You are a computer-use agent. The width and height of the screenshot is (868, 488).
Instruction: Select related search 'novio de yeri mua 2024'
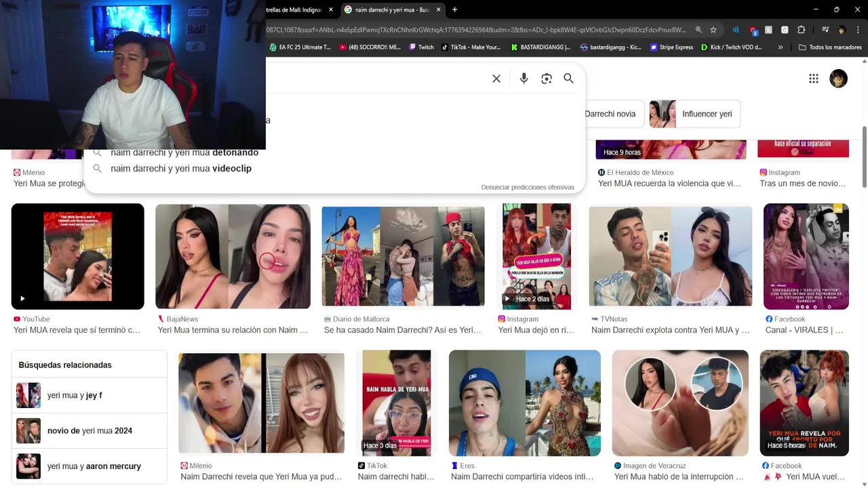(89, 430)
